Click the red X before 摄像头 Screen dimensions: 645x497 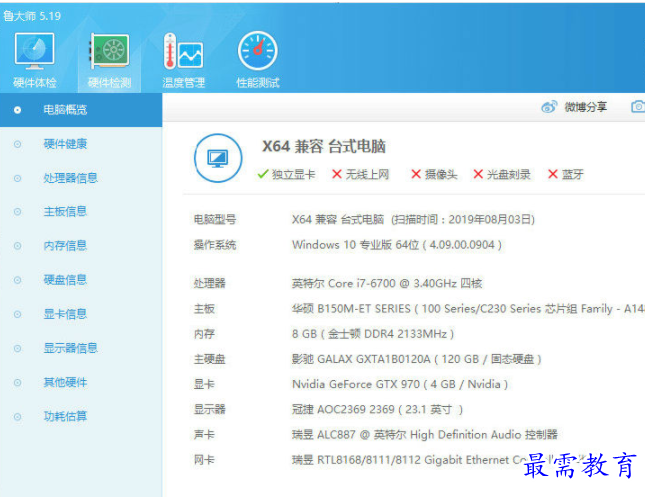[416, 174]
